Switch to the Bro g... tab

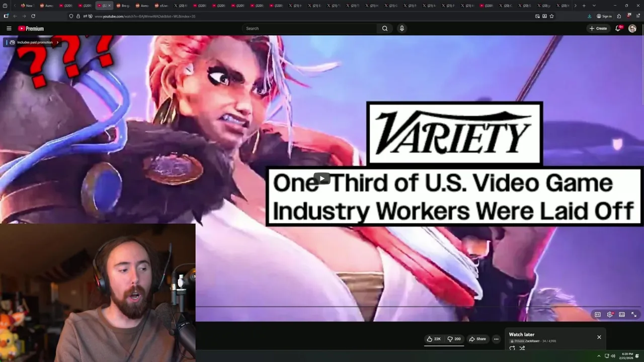tap(123, 6)
